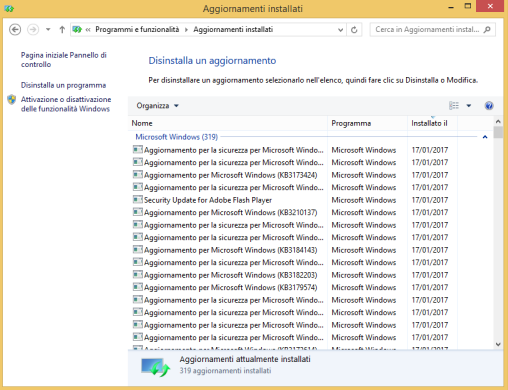Click the 319 aggiornamenti installati status text
This screenshot has height=390, width=508.
[225, 371]
